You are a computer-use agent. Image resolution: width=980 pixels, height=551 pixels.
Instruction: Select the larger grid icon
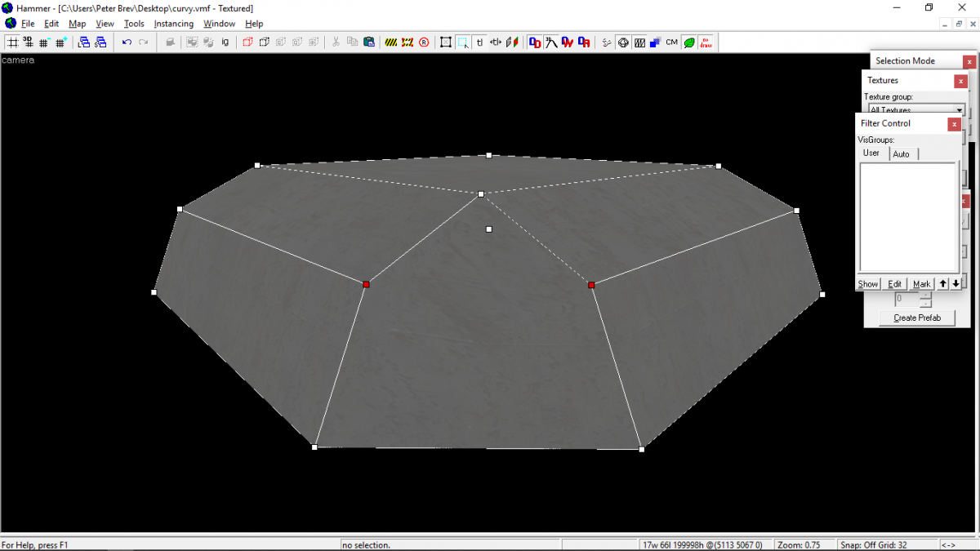point(59,42)
